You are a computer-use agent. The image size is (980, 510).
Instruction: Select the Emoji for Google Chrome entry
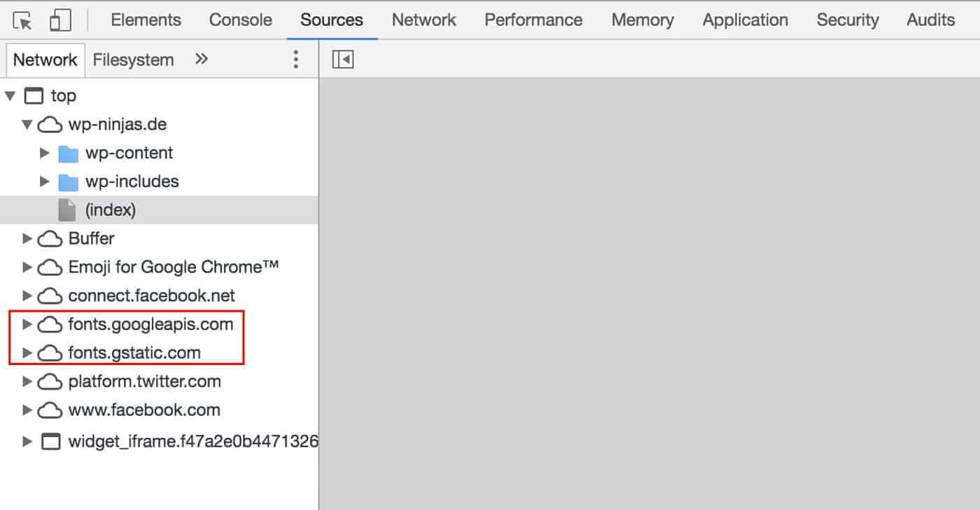click(x=174, y=267)
